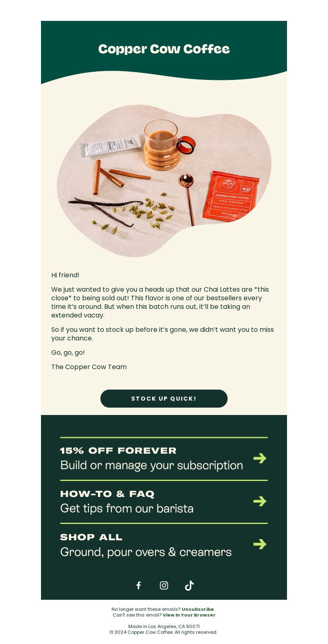Open Get tips from our barista
The height and width of the screenshot is (644, 328).
(x=127, y=508)
